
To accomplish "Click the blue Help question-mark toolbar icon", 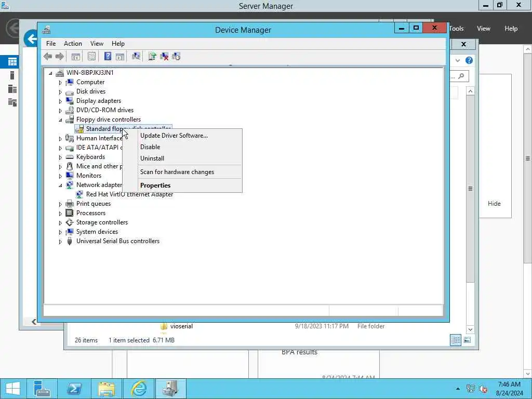I will coord(108,56).
